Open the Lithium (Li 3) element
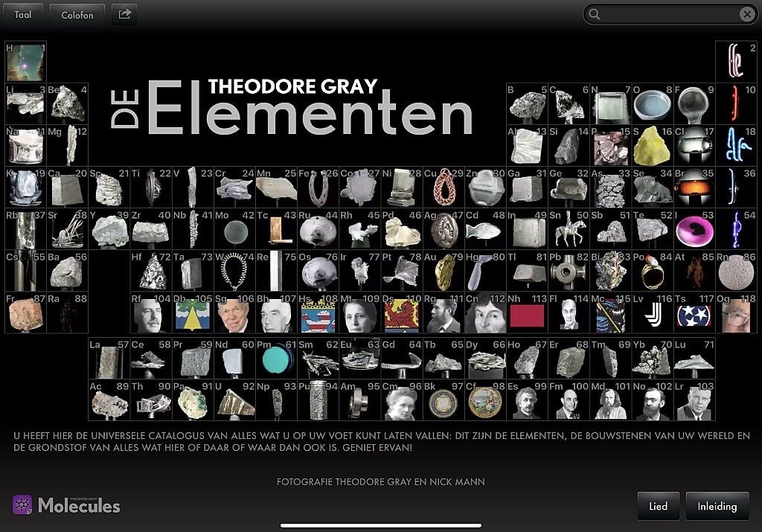 tap(26, 103)
